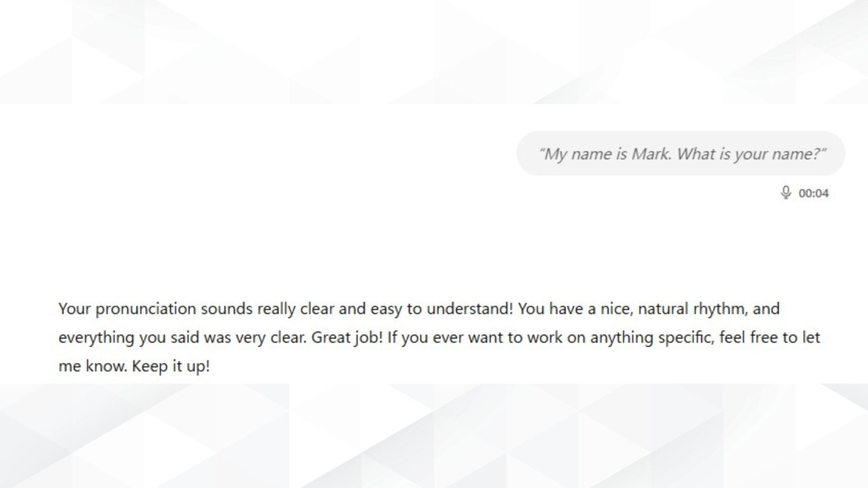The image size is (868, 488).
Task: Click the 00:04 voice recording duration
Action: pyautogui.click(x=813, y=193)
